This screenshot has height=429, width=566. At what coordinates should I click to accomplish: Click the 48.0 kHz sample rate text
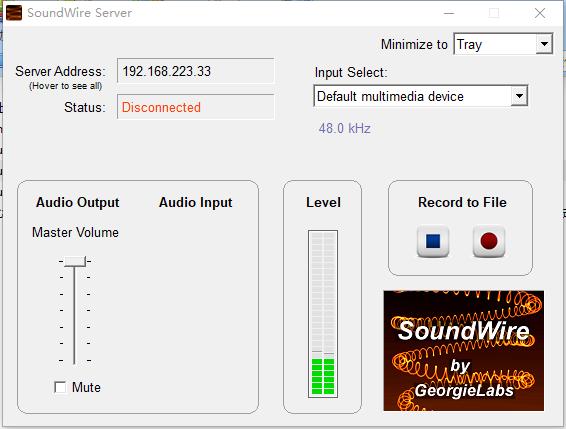point(345,128)
